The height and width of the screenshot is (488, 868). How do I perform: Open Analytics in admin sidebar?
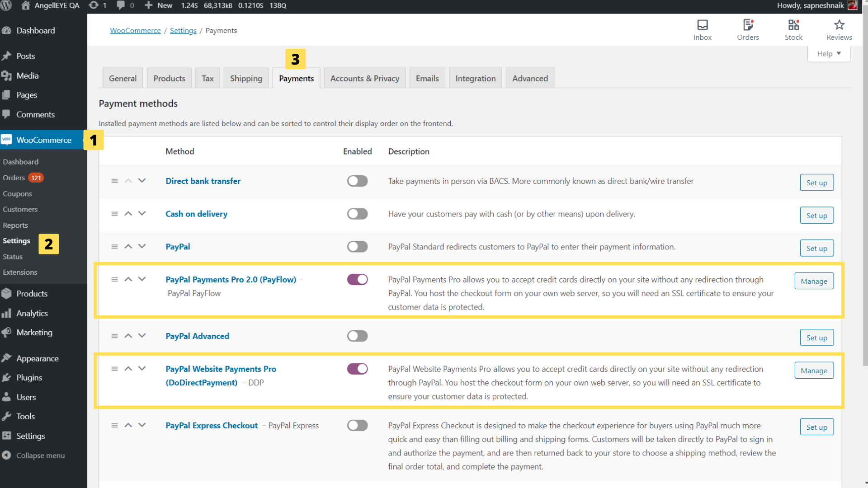[x=32, y=313]
